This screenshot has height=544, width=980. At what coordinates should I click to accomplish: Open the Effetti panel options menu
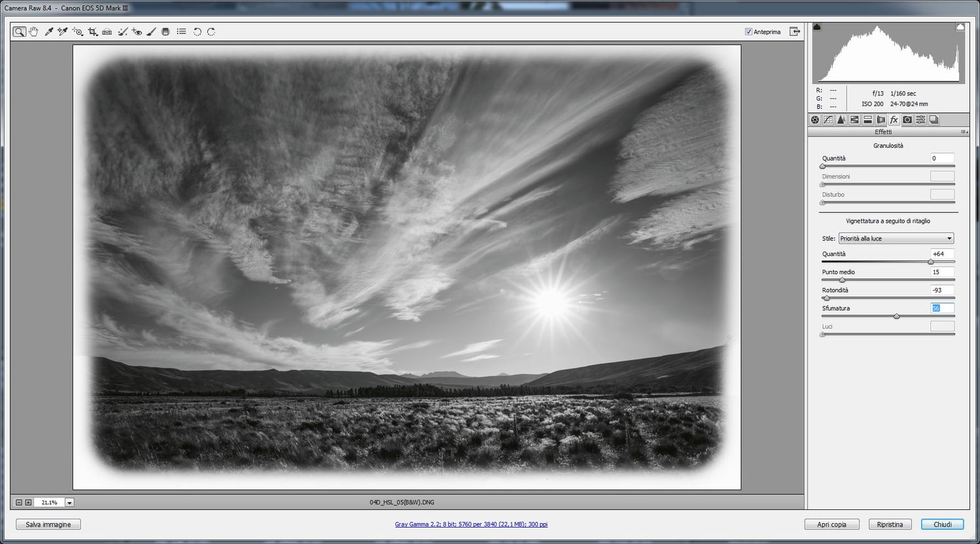click(964, 132)
